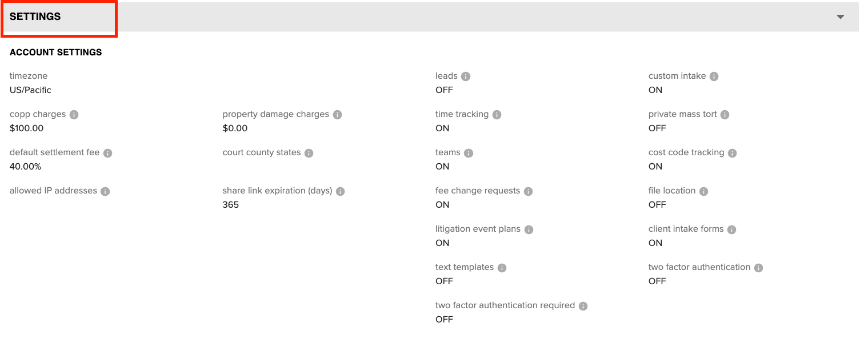Click the info icon beside allowed IP addresses

point(105,191)
